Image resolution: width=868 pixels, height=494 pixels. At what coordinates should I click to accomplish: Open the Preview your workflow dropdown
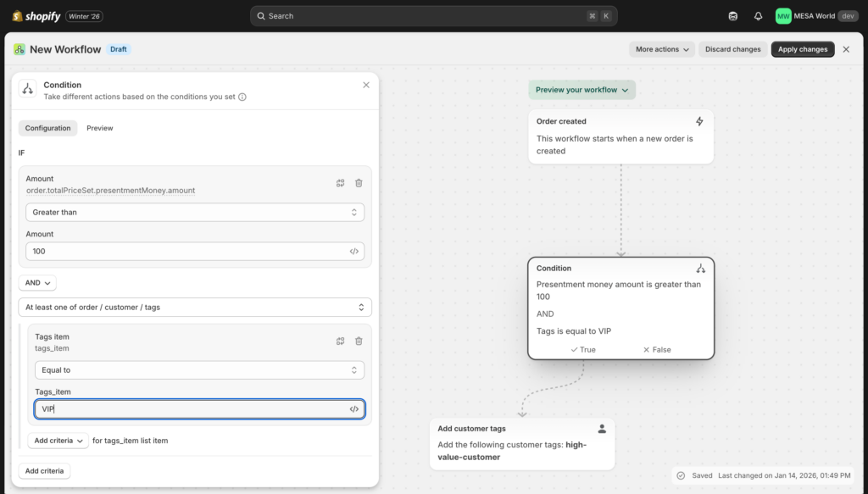click(x=582, y=89)
